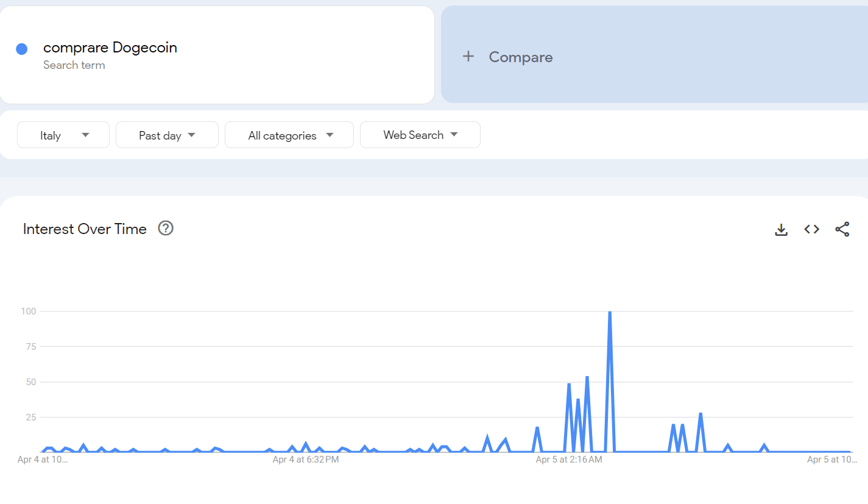The width and height of the screenshot is (868, 504).
Task: Select the peak 100 point on chart
Action: click(x=610, y=312)
